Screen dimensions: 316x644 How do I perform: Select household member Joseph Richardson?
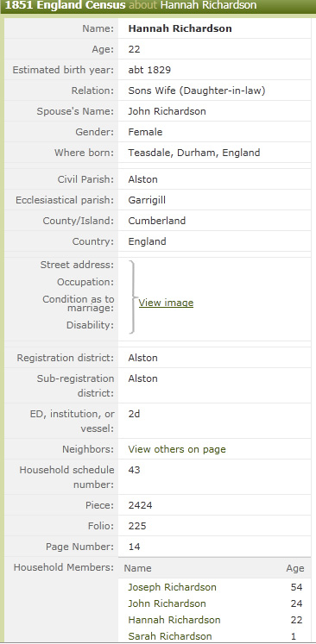(x=172, y=587)
